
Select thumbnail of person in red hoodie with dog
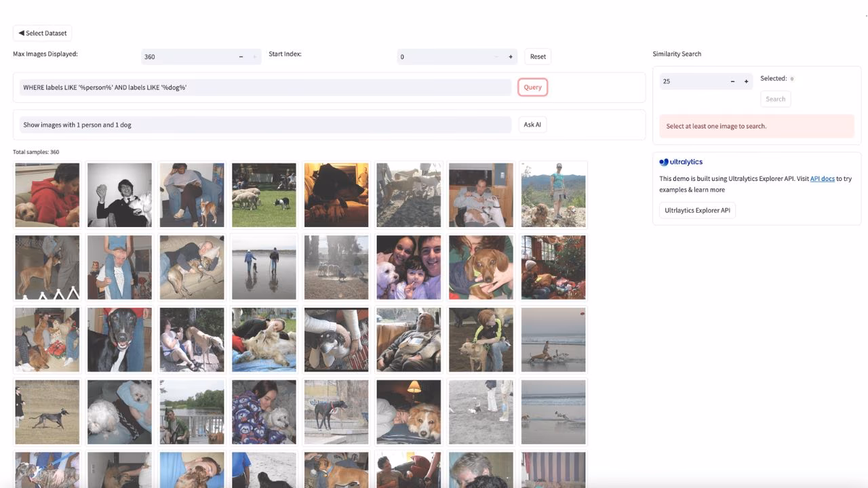click(47, 195)
